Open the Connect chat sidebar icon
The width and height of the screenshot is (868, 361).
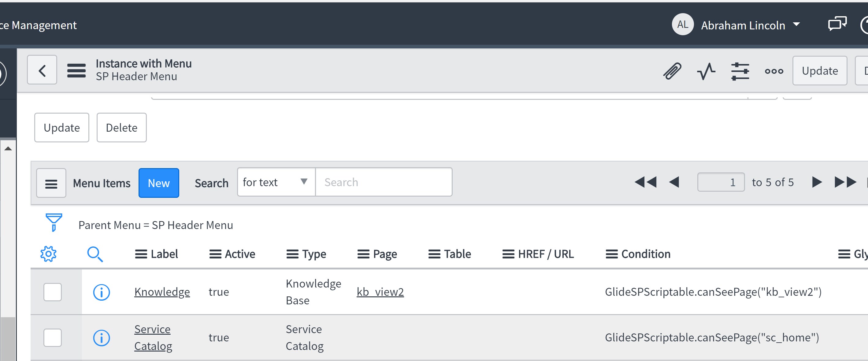click(837, 24)
